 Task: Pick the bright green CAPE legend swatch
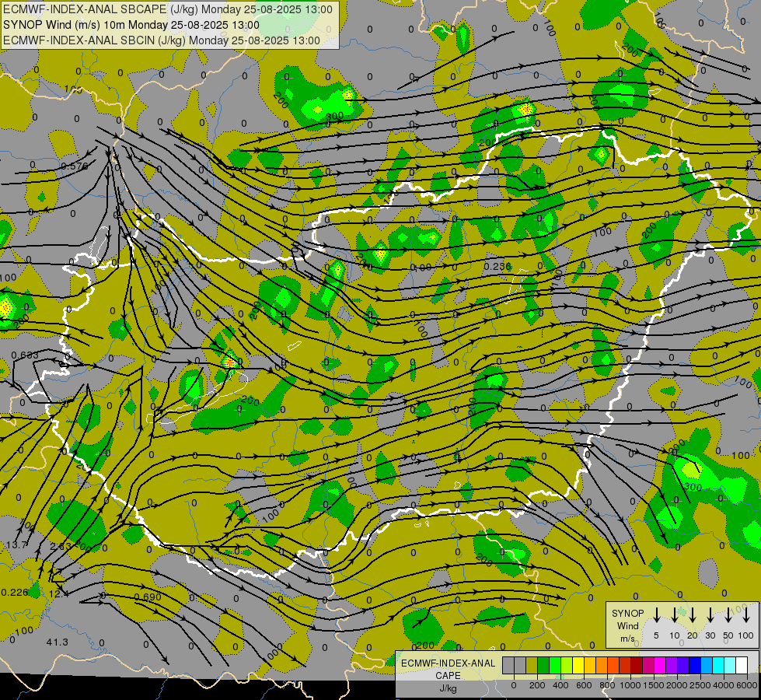555,665
